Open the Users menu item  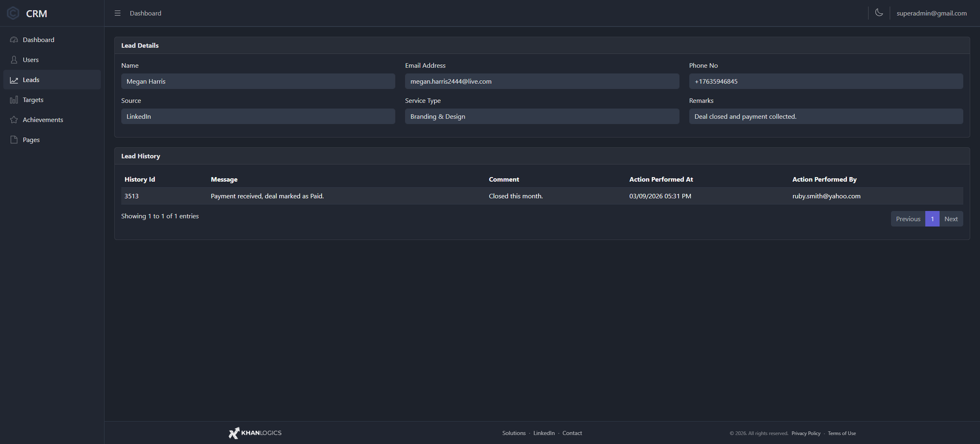click(52, 60)
